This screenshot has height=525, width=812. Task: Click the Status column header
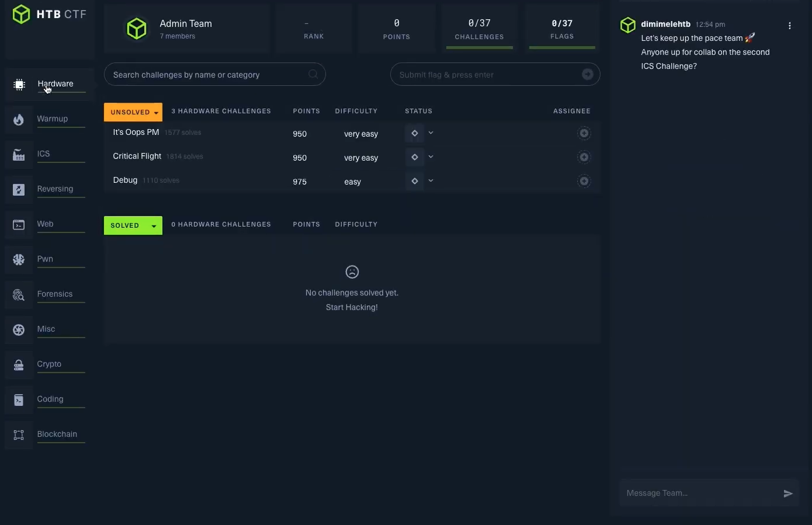click(x=419, y=111)
